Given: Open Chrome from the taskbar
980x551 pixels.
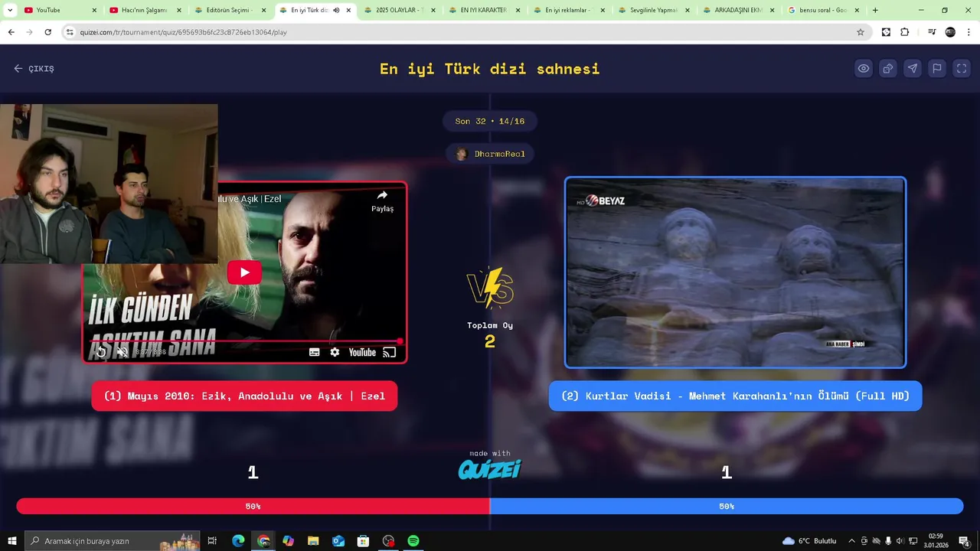Looking at the screenshot, I should 263,541.
